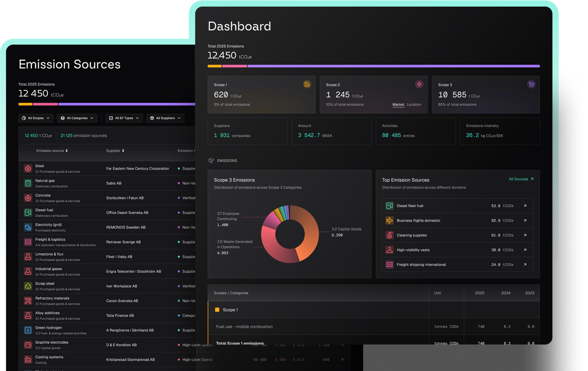Select supplier Telia Finance AB

(120, 315)
